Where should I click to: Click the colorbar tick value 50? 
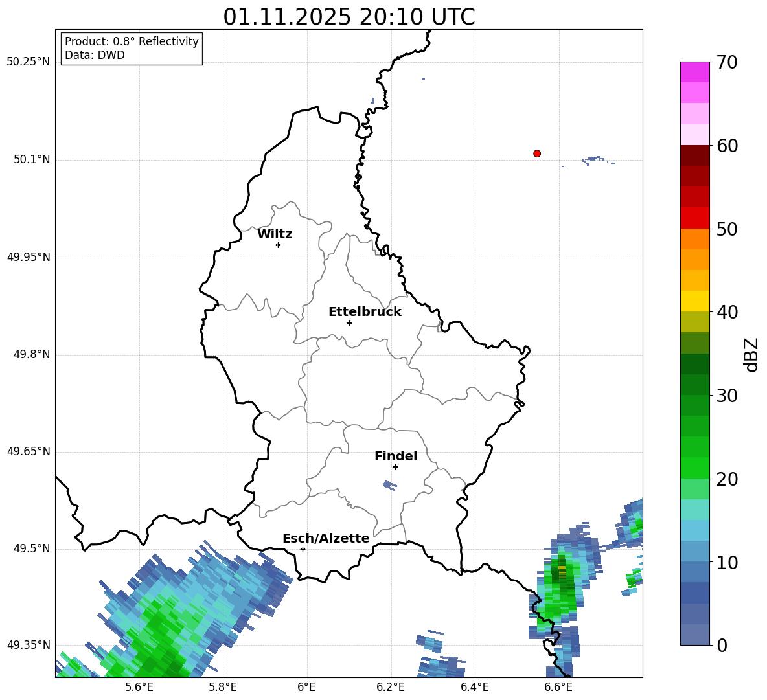click(x=727, y=229)
